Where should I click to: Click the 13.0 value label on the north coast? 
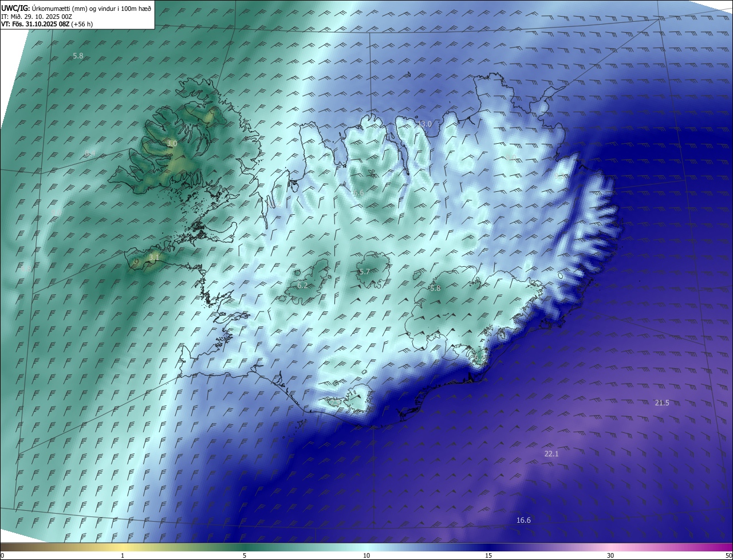424,124
